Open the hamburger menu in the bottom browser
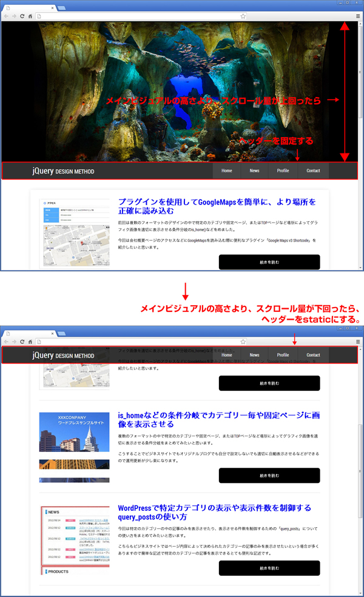Image resolution: width=364 pixels, height=597 pixels. [358, 342]
